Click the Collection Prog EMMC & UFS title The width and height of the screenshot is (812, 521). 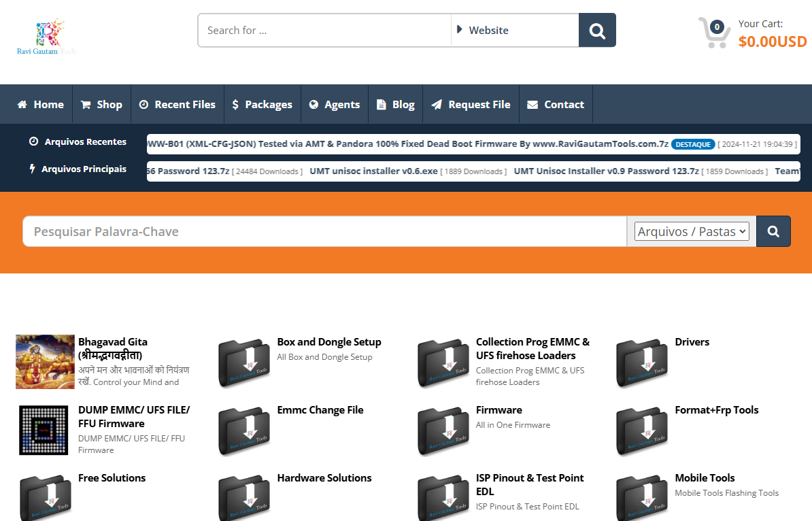533,348
